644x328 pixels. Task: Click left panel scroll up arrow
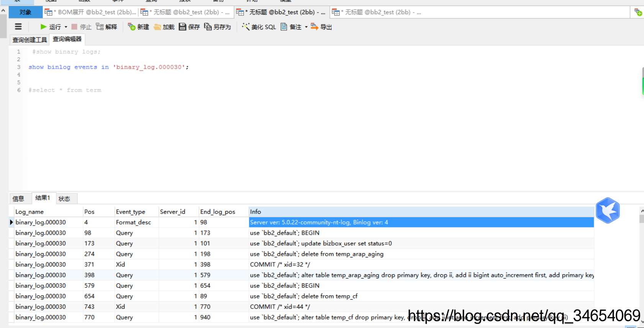[3, 11]
